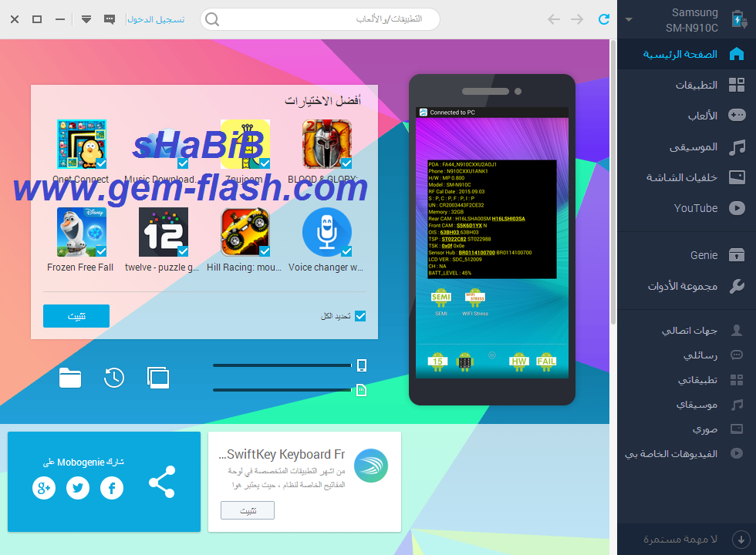
Task: Click the phone storage progress bar
Action: [x=282, y=365]
